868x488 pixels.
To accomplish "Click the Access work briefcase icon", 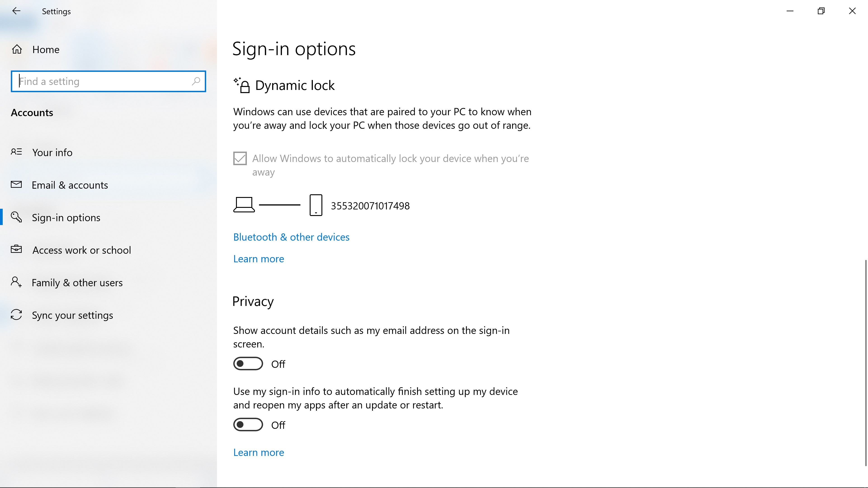I will (x=16, y=250).
